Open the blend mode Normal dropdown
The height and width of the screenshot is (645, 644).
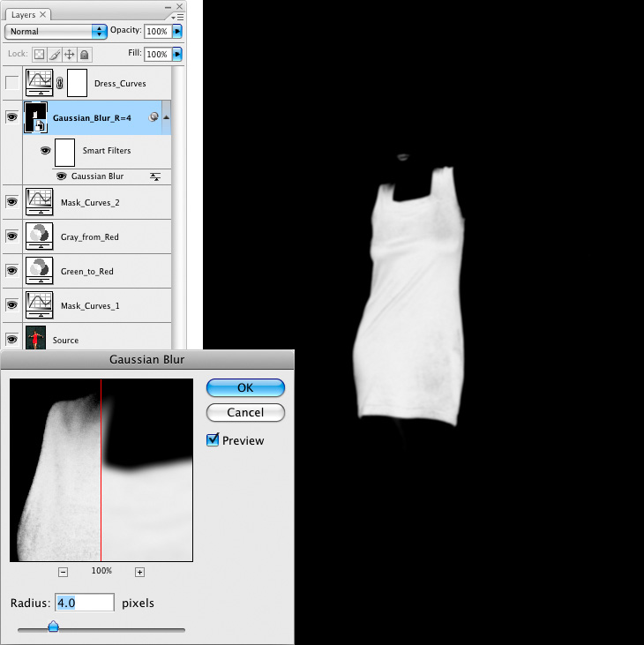tap(56, 31)
